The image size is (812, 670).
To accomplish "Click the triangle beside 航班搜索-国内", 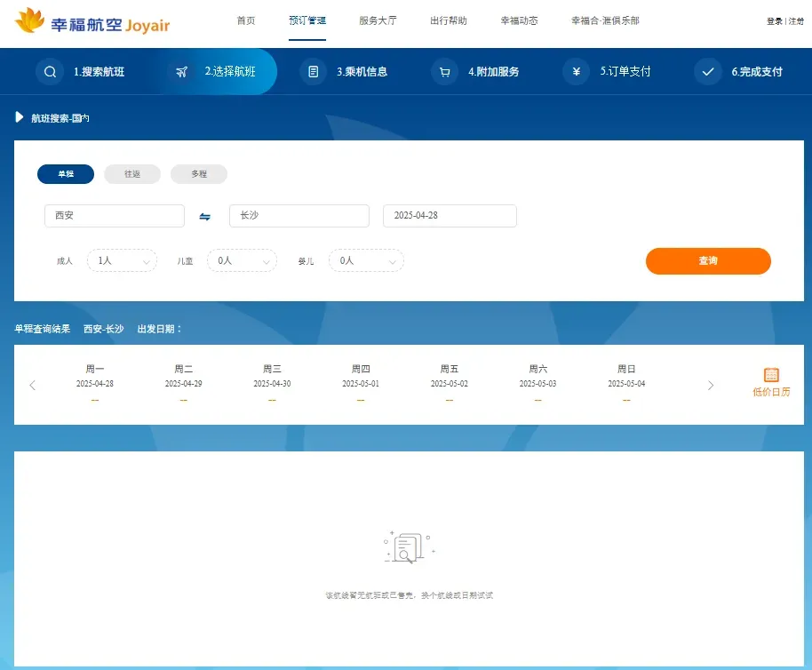I will (x=20, y=117).
